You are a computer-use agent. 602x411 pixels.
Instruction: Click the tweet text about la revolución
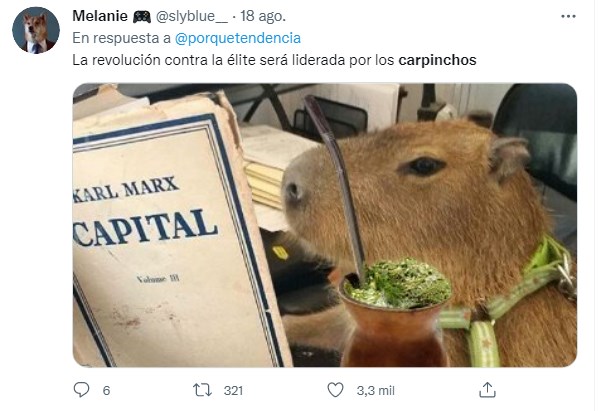coord(274,60)
